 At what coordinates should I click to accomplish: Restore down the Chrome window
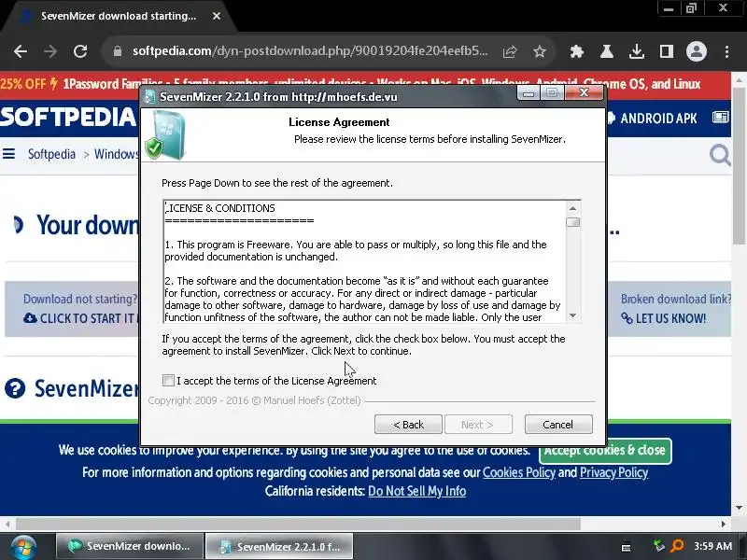coord(691,8)
